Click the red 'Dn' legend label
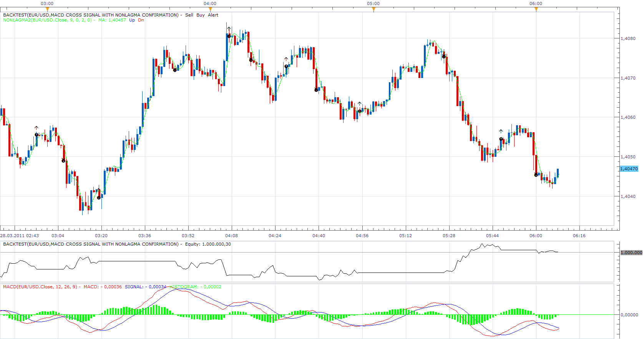The width and height of the screenshot is (644, 339). pos(141,20)
